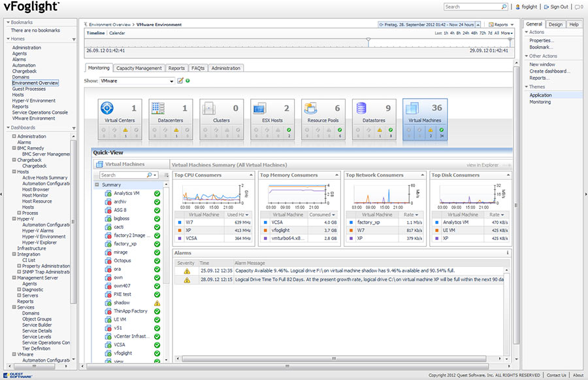Click the main content horizontal scrollbar
588x380 pixels.
[287, 366]
